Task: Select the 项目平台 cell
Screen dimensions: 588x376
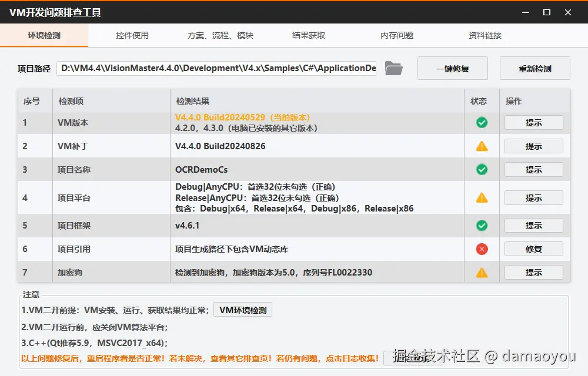Action: (111, 198)
